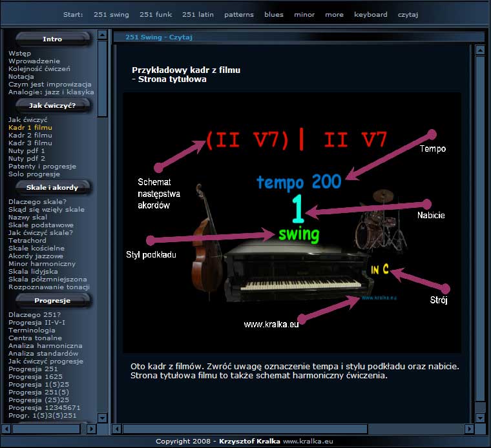Open Kadr 2 filmu link
The height and width of the screenshot is (448, 491).
pyautogui.click(x=30, y=135)
